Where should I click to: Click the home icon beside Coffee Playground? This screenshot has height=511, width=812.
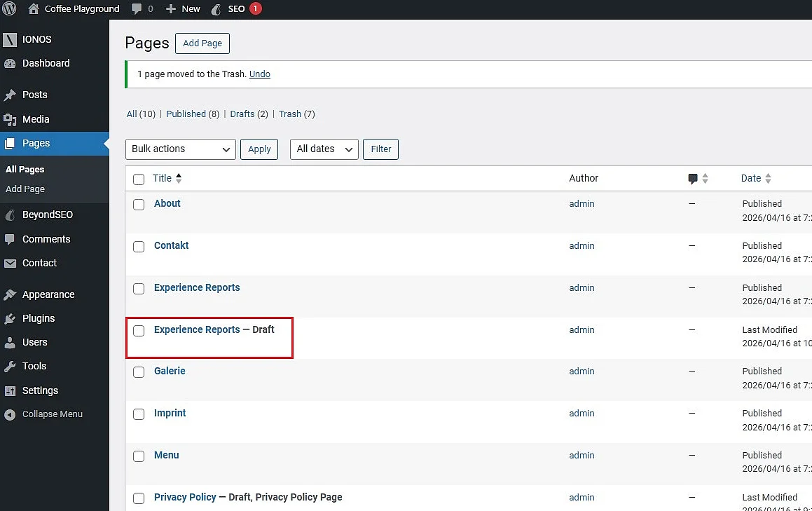(33, 9)
